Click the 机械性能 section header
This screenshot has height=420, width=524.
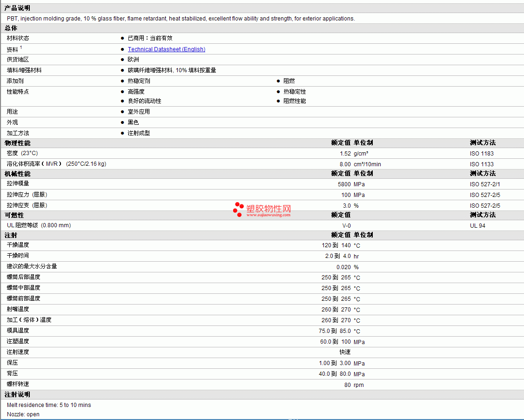(17, 174)
